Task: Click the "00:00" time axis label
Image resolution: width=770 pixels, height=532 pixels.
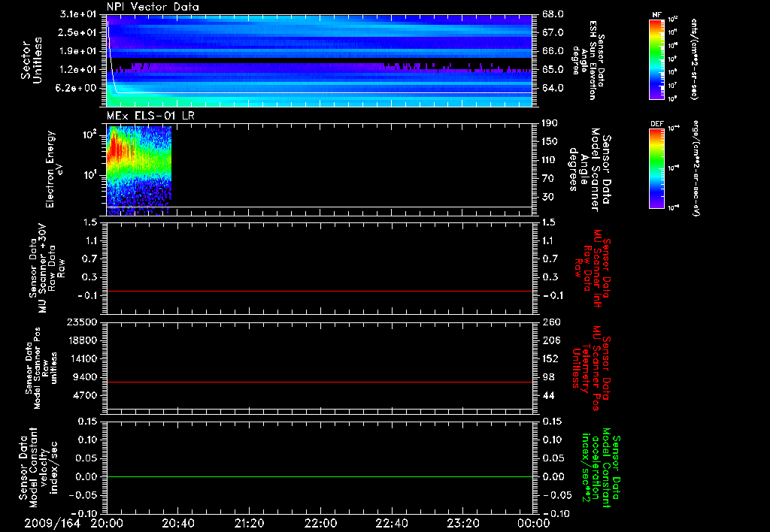Action: click(533, 524)
